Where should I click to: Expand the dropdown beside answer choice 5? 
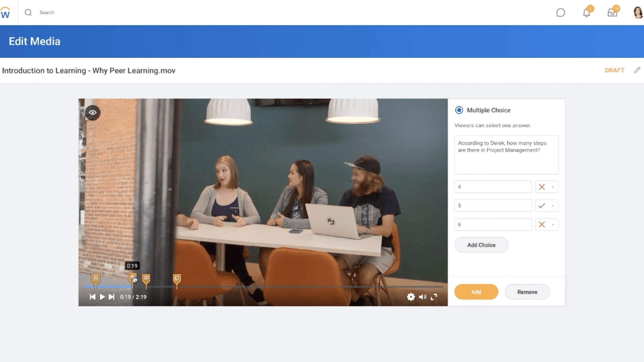click(x=553, y=206)
